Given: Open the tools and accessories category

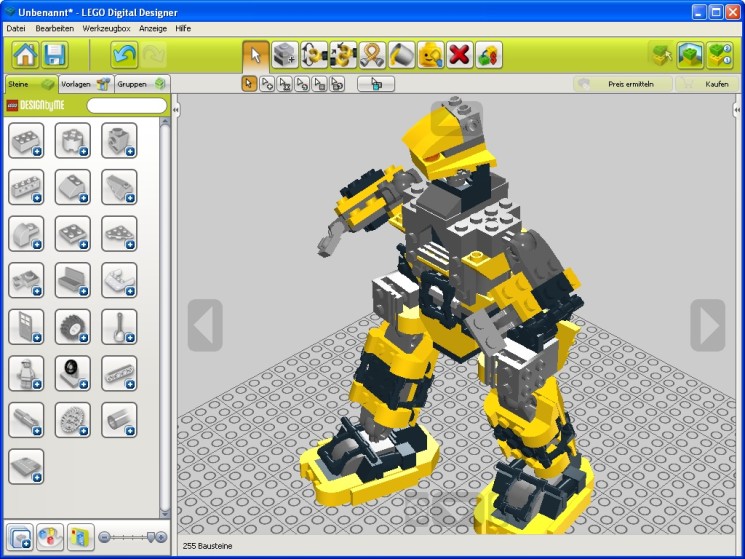Looking at the screenshot, I should pyautogui.click(x=119, y=327).
